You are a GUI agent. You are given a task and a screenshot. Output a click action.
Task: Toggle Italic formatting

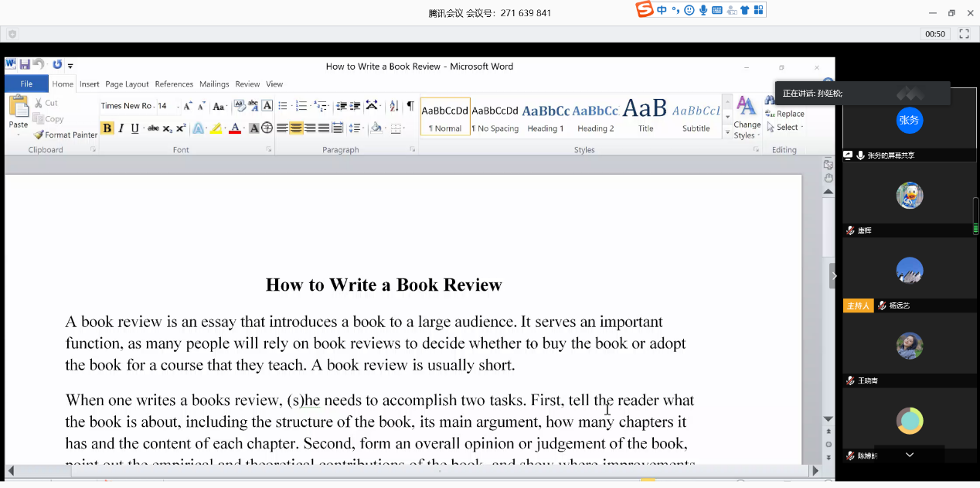pyautogui.click(x=121, y=128)
